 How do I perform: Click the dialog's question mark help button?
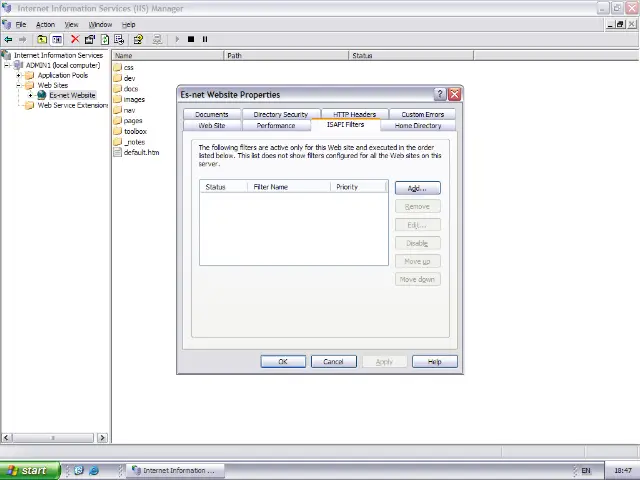pos(440,94)
